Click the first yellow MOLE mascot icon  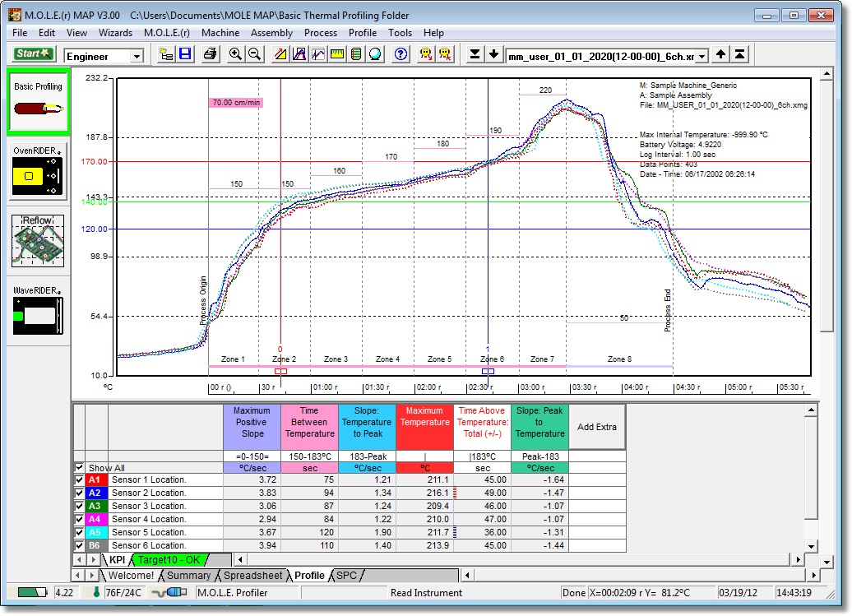coord(426,53)
